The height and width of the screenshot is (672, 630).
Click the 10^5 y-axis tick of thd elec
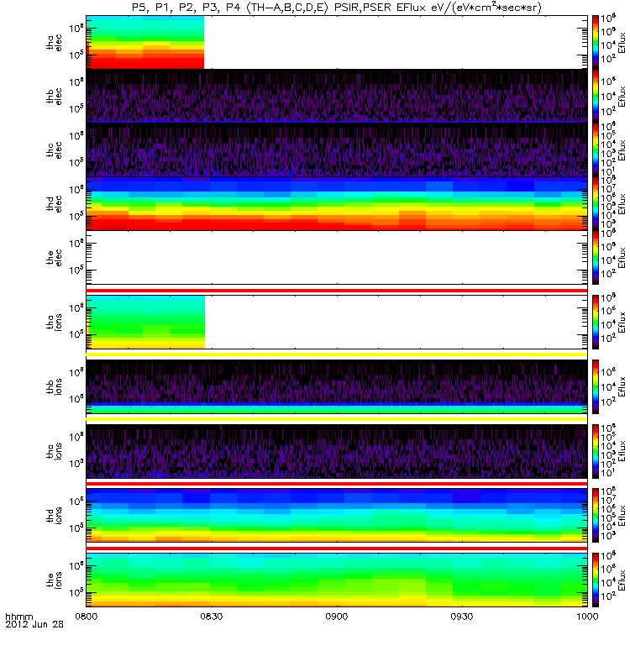(x=76, y=216)
